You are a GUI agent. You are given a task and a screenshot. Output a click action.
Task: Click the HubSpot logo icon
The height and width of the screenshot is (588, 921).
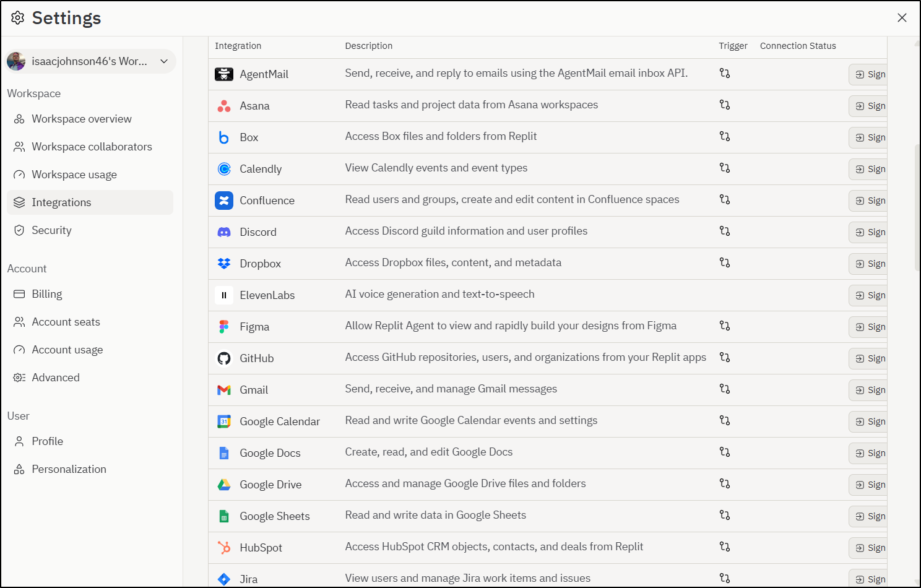coord(224,548)
